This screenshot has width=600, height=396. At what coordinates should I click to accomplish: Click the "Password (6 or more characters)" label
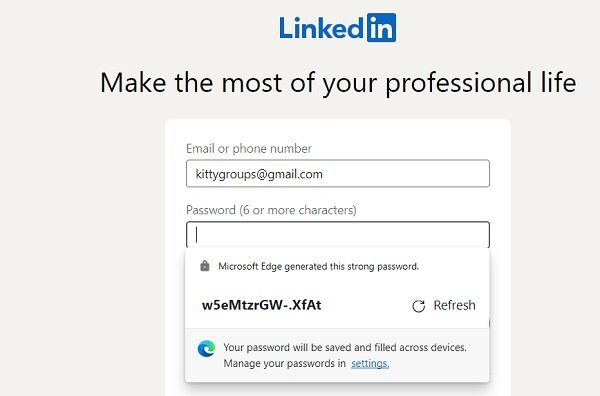271,210
